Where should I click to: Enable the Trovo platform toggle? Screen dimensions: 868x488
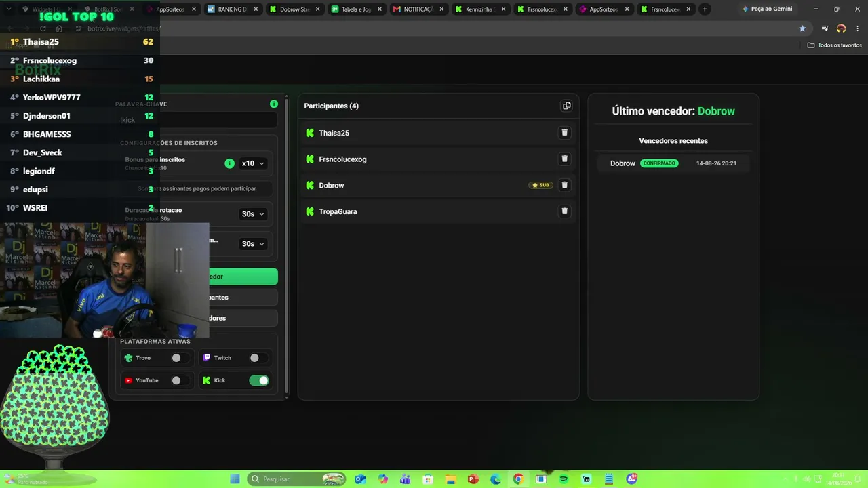tap(179, 358)
